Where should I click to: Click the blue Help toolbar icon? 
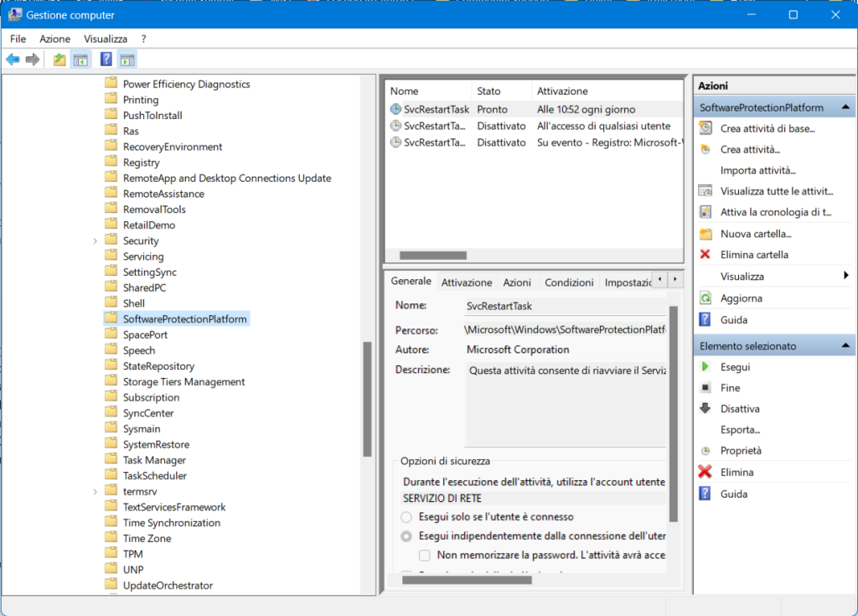point(106,60)
